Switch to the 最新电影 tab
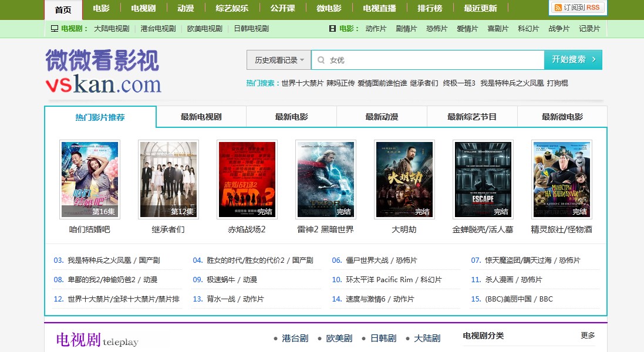This screenshot has height=352, width=644. tap(291, 116)
